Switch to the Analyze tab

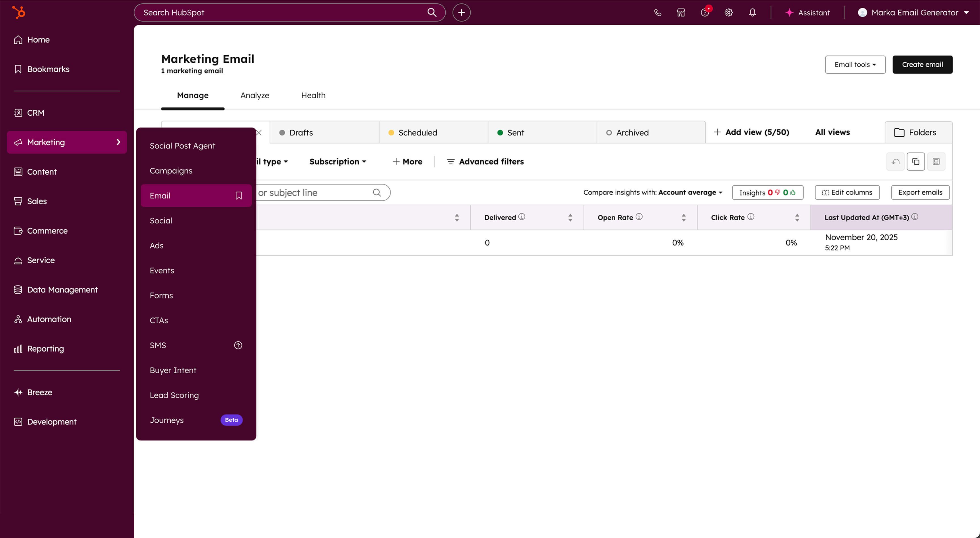click(x=255, y=96)
